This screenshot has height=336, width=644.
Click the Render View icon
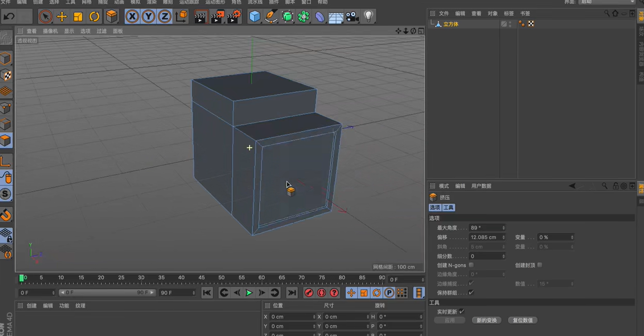tap(200, 17)
